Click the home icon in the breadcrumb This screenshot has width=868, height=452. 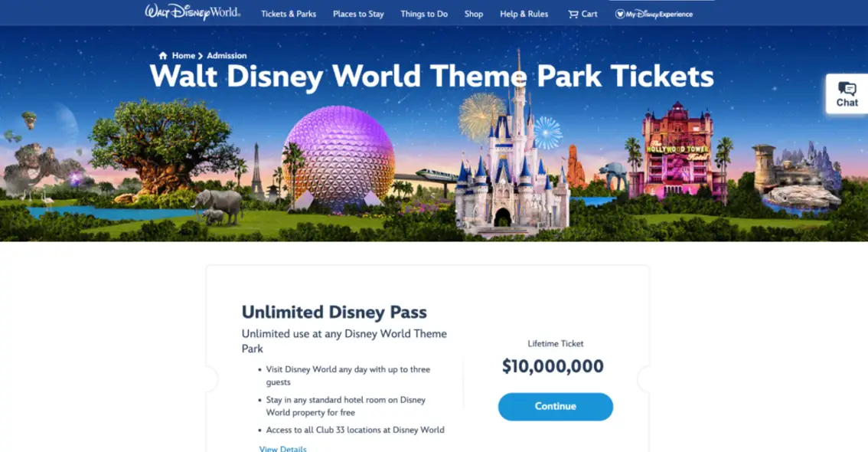tap(163, 55)
